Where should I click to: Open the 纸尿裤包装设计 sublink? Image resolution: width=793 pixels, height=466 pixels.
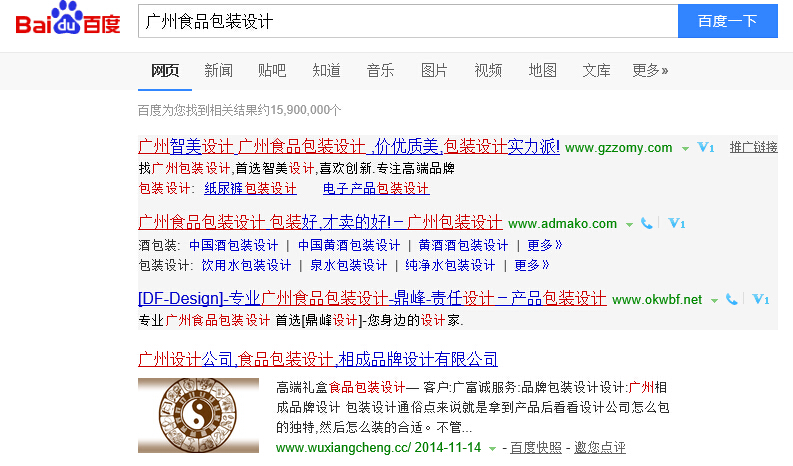[x=250, y=188]
